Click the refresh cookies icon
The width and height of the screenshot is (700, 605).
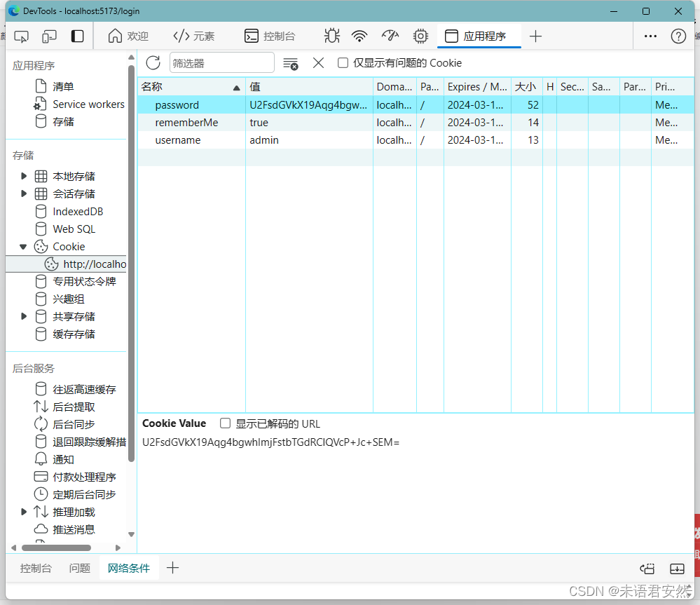(153, 62)
